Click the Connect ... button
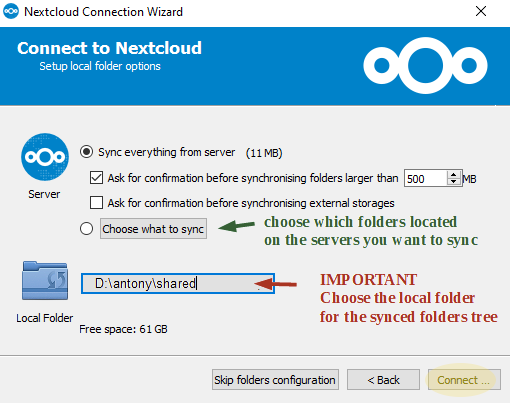This screenshot has height=403, width=510. [464, 380]
